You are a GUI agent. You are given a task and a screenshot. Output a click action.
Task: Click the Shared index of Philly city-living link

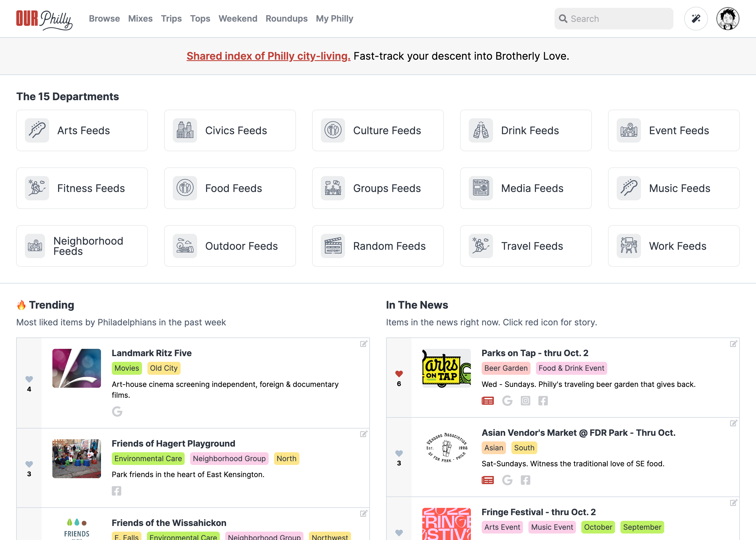[x=268, y=56]
